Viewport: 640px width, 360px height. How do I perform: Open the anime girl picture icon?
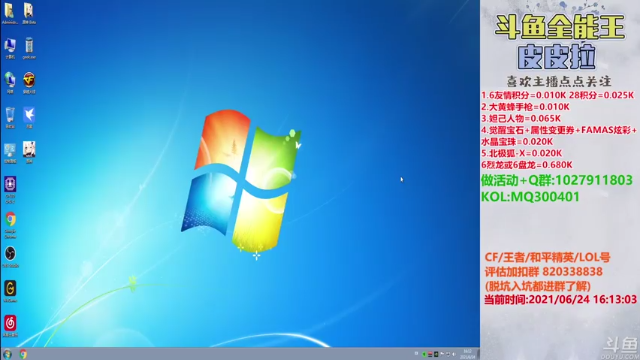click(29, 153)
